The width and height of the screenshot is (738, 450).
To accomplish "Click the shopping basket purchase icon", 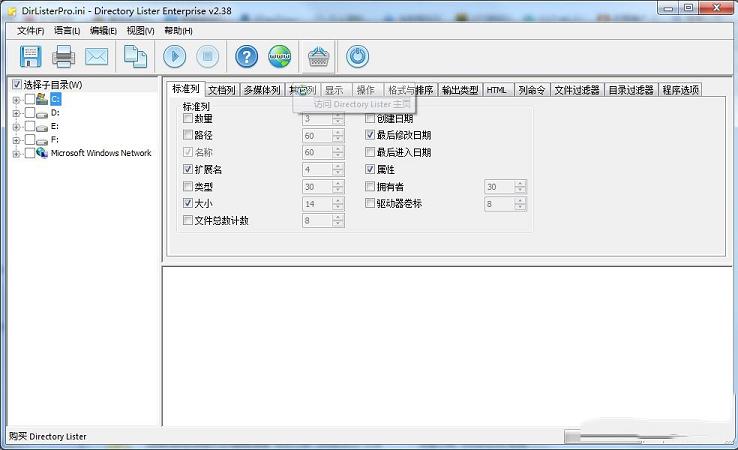I will pyautogui.click(x=318, y=57).
